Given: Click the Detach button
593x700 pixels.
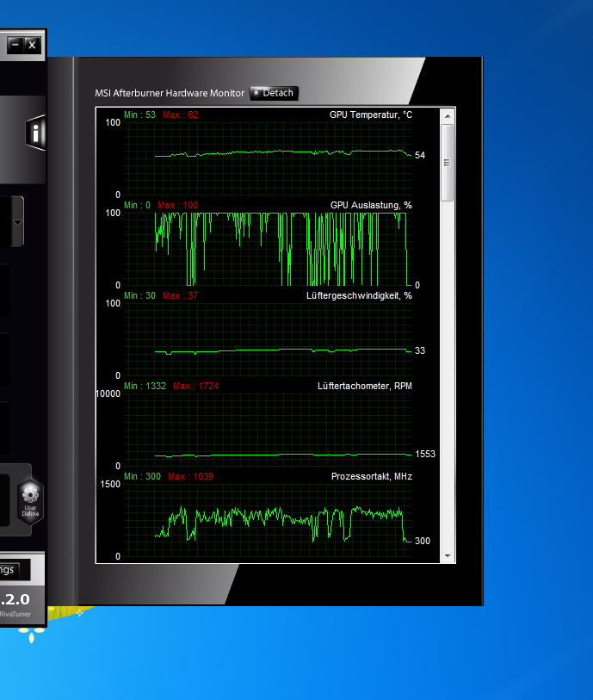Looking at the screenshot, I should [x=274, y=93].
